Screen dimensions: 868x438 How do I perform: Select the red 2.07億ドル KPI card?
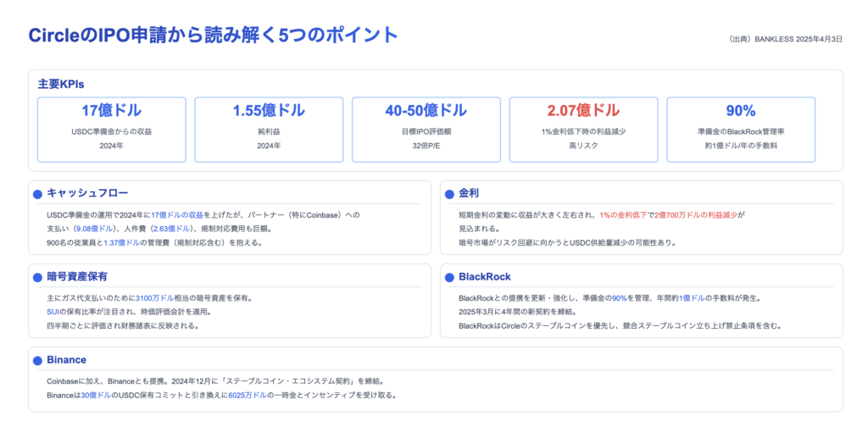(x=583, y=129)
